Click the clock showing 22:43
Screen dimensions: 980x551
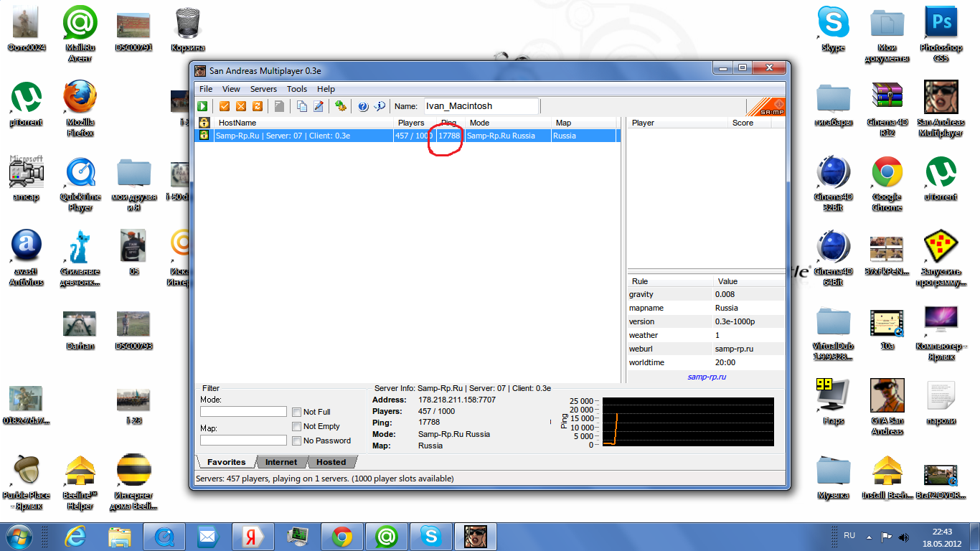coord(942,532)
